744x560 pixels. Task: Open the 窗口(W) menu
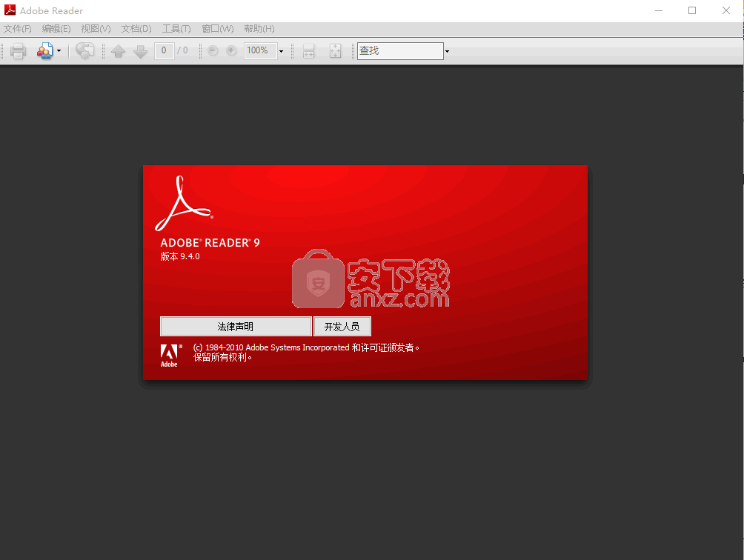click(x=218, y=29)
